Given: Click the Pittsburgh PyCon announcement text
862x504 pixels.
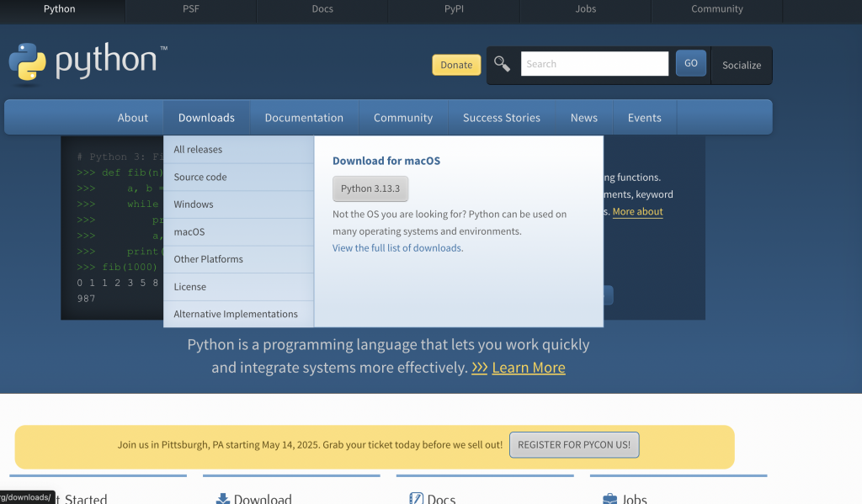Looking at the screenshot, I should click(x=310, y=444).
